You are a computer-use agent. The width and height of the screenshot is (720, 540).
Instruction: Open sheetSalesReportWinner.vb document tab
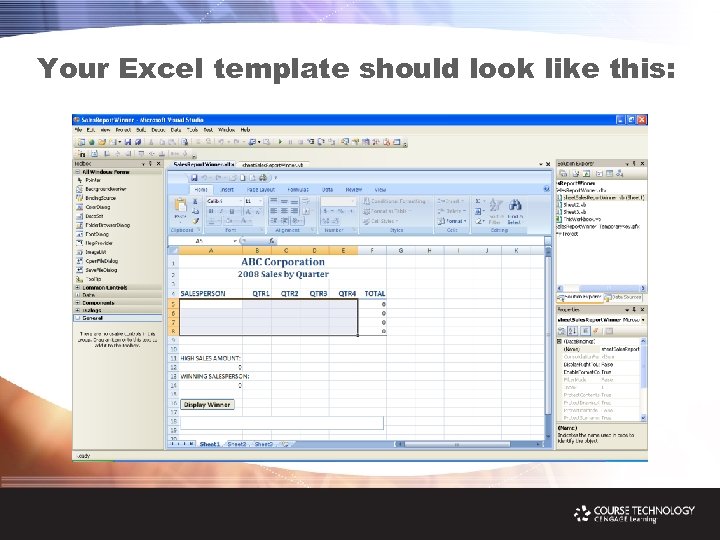tap(273, 164)
